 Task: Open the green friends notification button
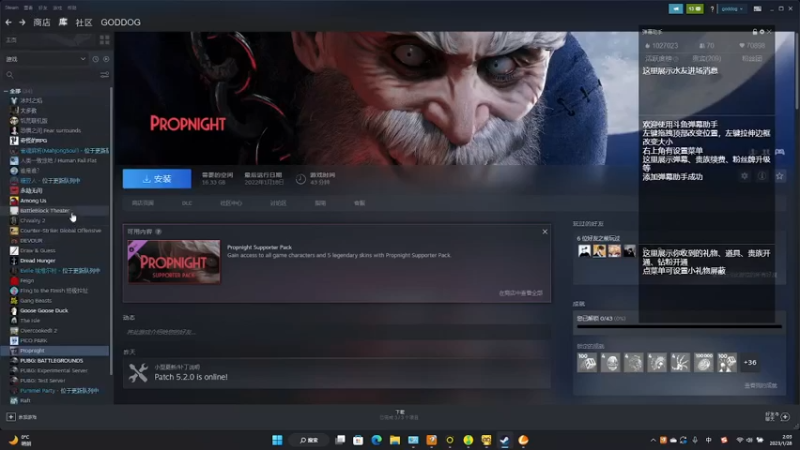point(694,9)
